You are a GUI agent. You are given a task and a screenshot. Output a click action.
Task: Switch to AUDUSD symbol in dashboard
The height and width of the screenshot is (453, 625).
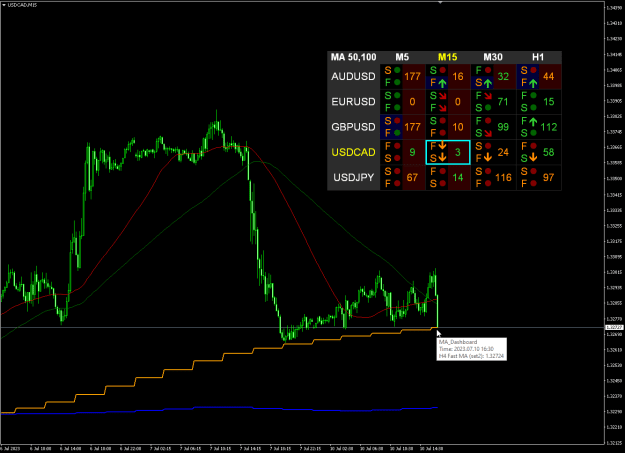point(353,76)
